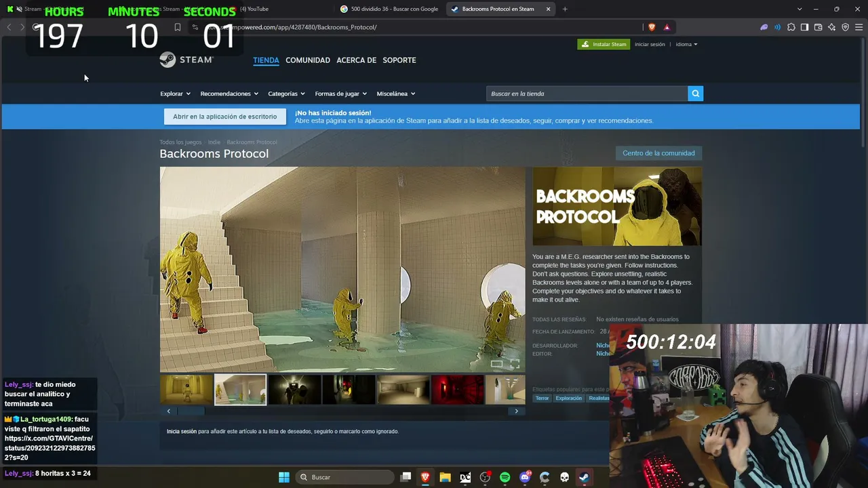Open the COMUNIDAD section

coord(308,60)
